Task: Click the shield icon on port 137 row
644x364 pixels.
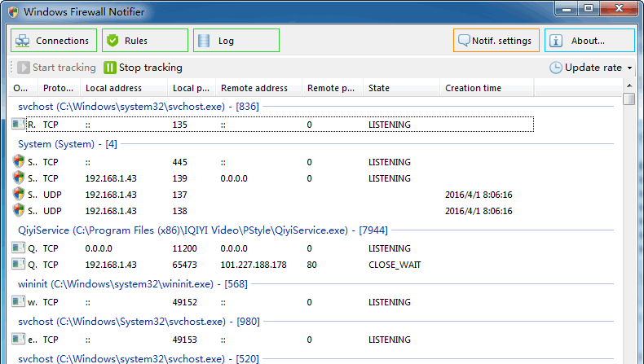Action: point(19,194)
